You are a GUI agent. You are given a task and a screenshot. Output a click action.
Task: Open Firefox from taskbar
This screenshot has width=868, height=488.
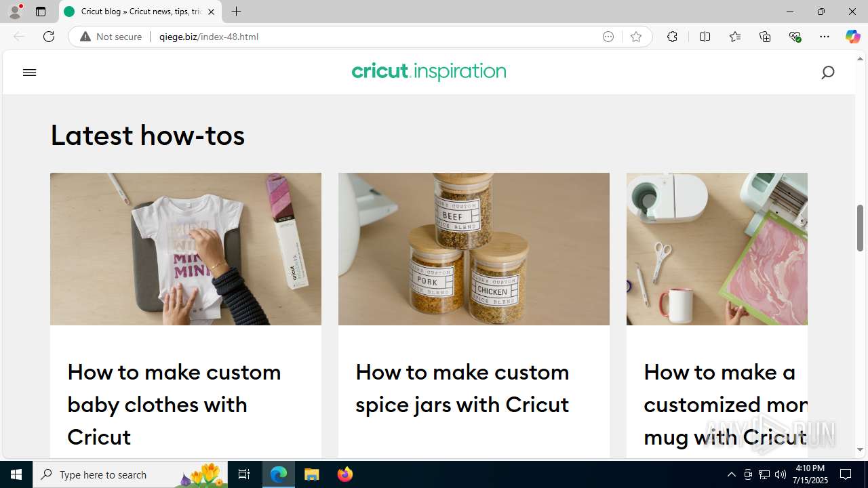click(345, 474)
